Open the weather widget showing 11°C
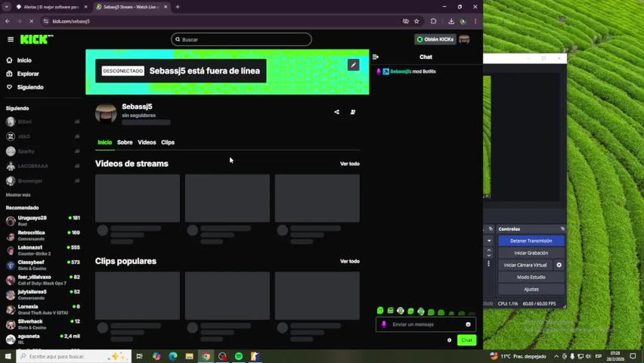 pyautogui.click(x=519, y=356)
